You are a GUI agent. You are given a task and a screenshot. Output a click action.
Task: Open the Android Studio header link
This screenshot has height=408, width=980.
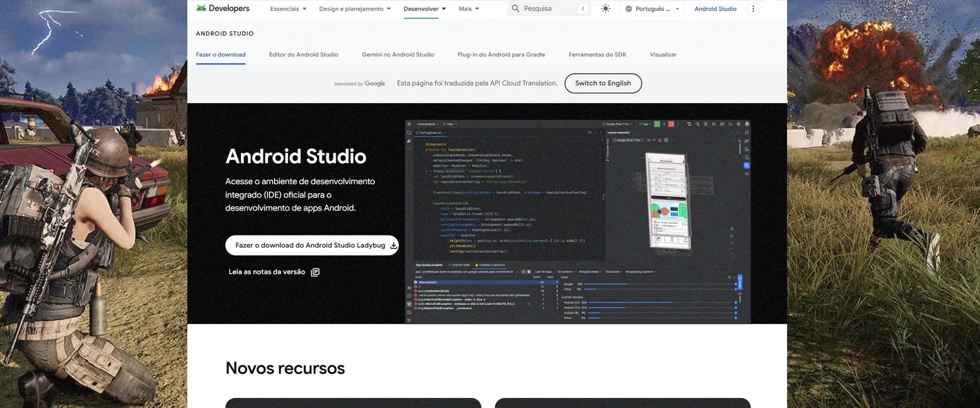(715, 9)
